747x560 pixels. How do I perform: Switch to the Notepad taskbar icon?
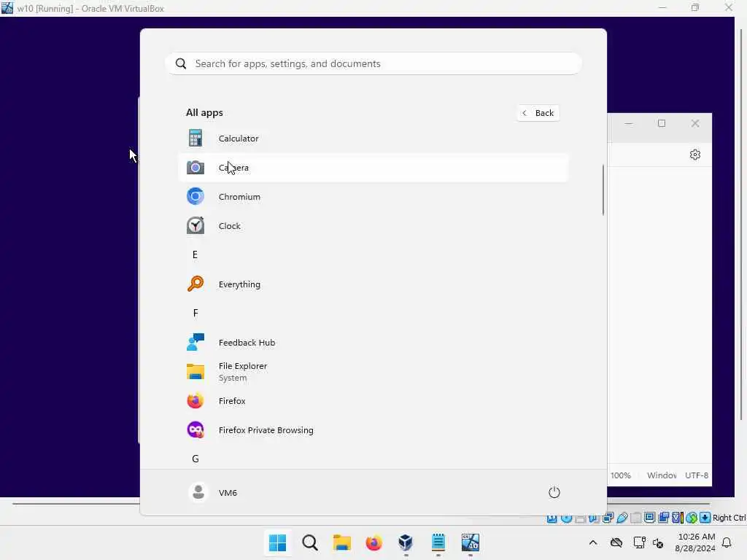(438, 542)
